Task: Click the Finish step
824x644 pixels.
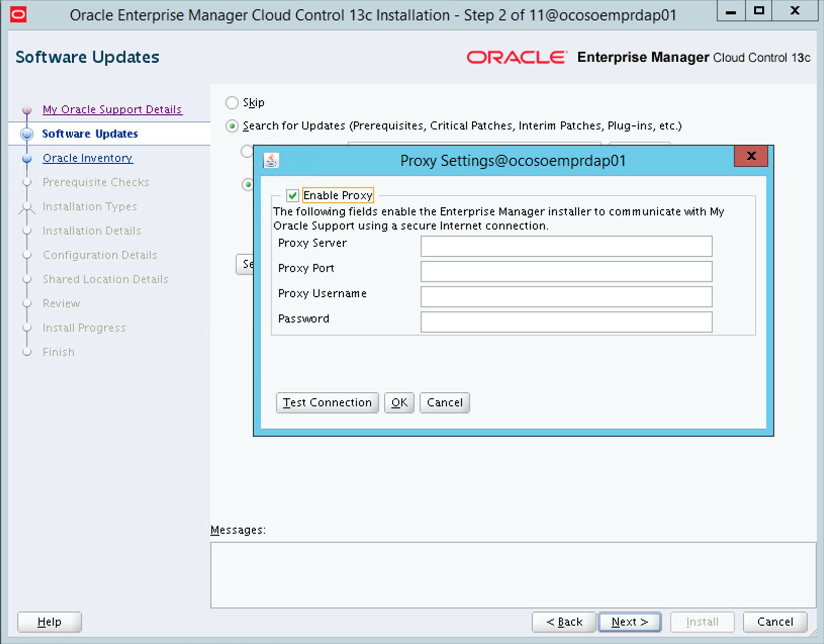Action: click(x=59, y=352)
